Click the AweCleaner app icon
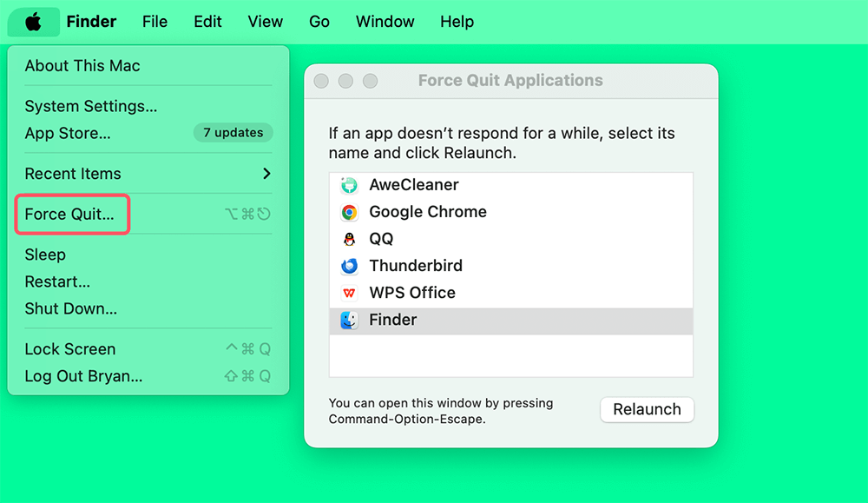Viewport: 868px width, 503px height. [350, 184]
